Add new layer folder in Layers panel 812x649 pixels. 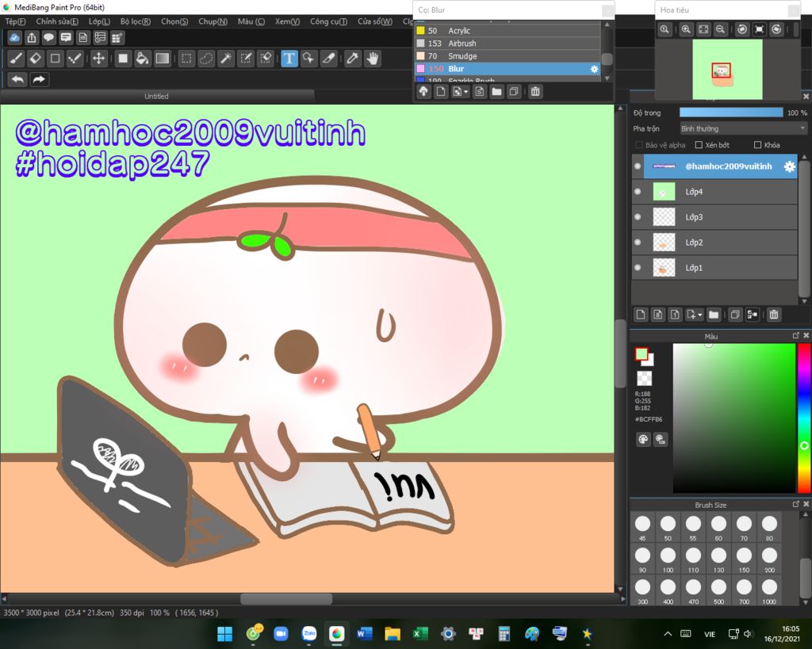714,314
